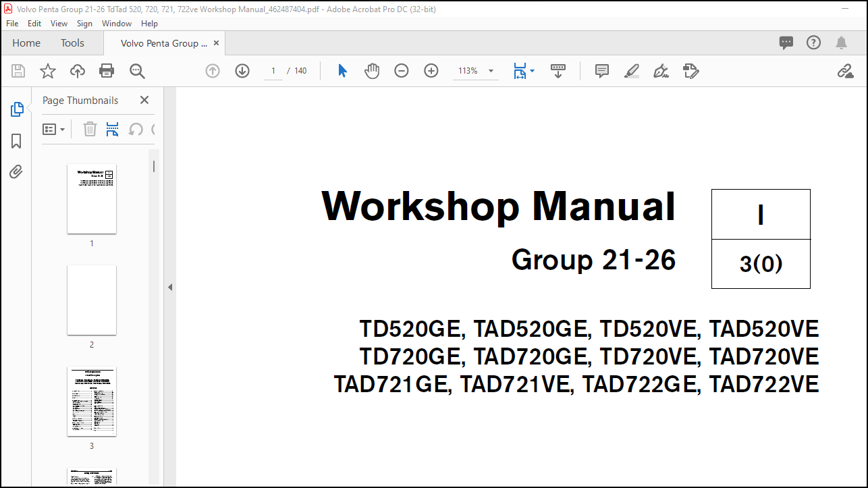The height and width of the screenshot is (488, 868).
Task: Open the chat comments icon
Action: click(786, 43)
